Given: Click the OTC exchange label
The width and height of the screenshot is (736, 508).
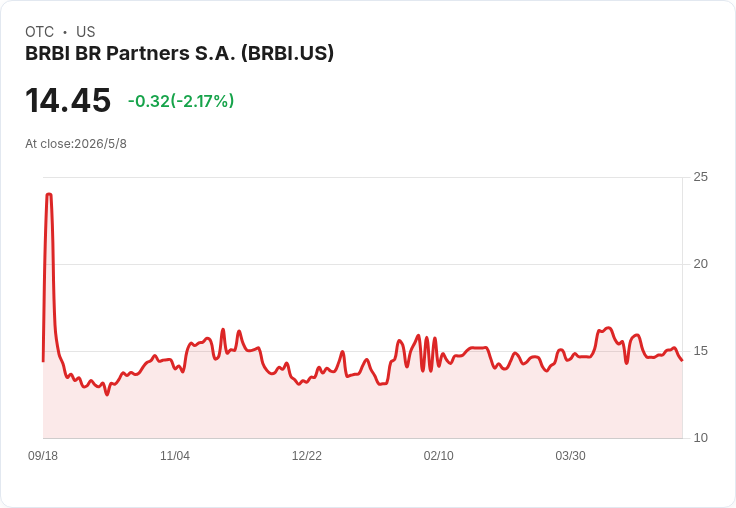Looking at the screenshot, I should pyautogui.click(x=39, y=32).
